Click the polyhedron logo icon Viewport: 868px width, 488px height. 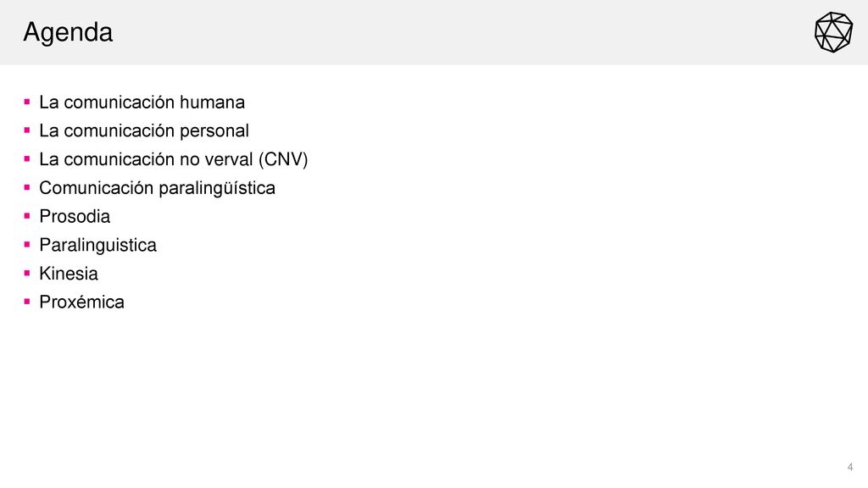(x=833, y=32)
